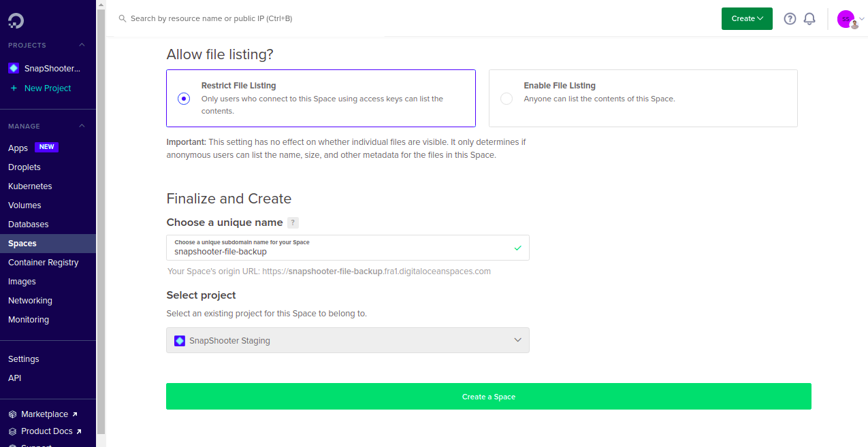Click the SnapShooter project icon in sidebar
868x447 pixels.
(14, 69)
